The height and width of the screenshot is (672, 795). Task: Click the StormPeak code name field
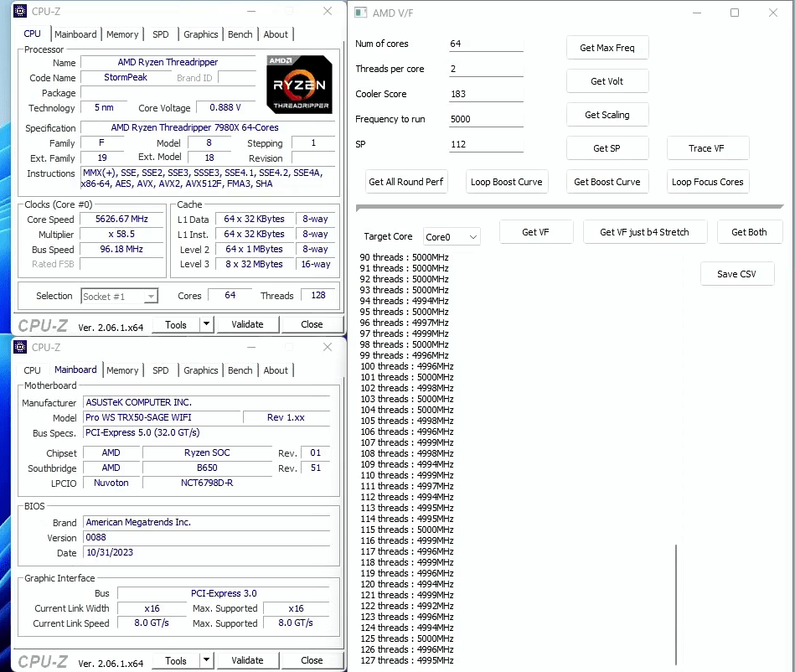[126, 77]
